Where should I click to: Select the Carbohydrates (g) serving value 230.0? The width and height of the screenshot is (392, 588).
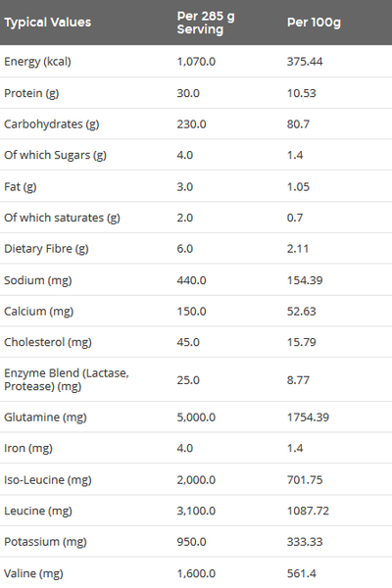click(192, 124)
